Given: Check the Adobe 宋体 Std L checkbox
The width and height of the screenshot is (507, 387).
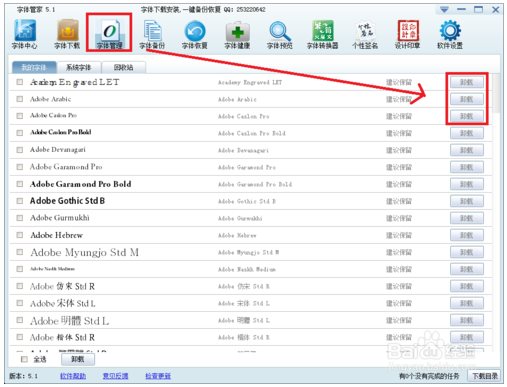Looking at the screenshot, I should [20, 303].
